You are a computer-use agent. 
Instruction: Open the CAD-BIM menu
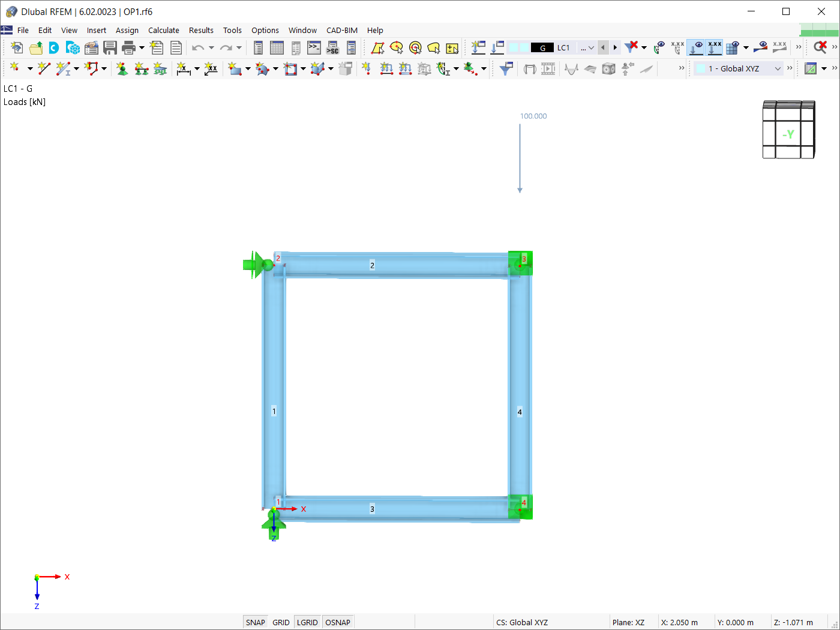(x=342, y=30)
